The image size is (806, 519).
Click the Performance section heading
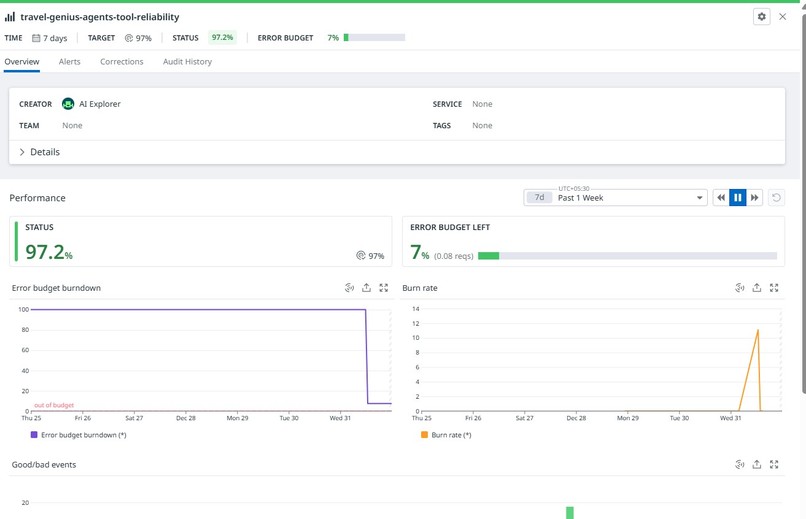pos(38,198)
